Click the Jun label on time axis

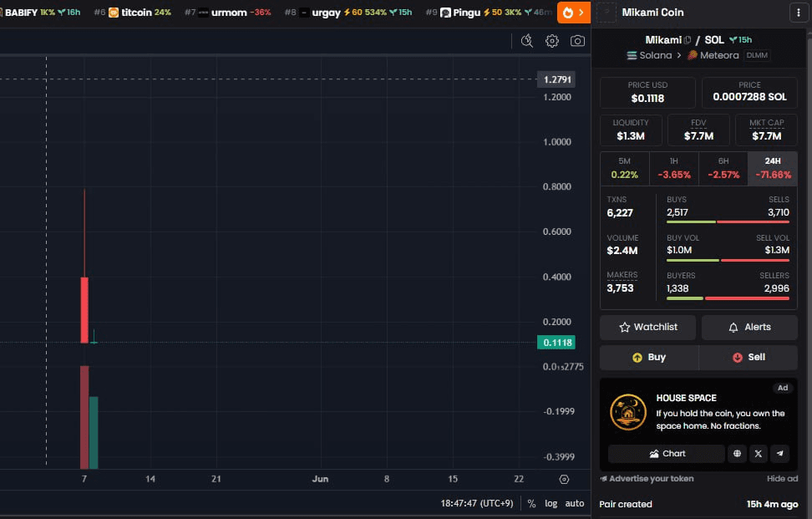(x=320, y=479)
